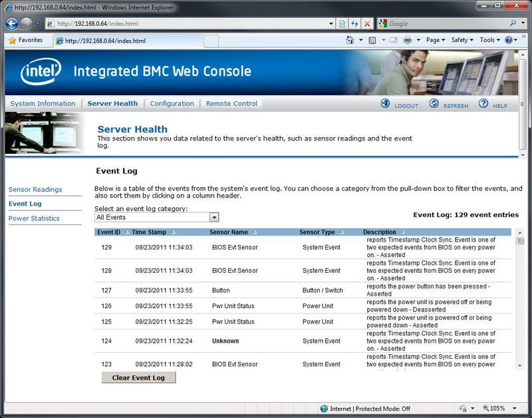
Task: Expand the browser Page menu dropdown
Action: tap(436, 41)
